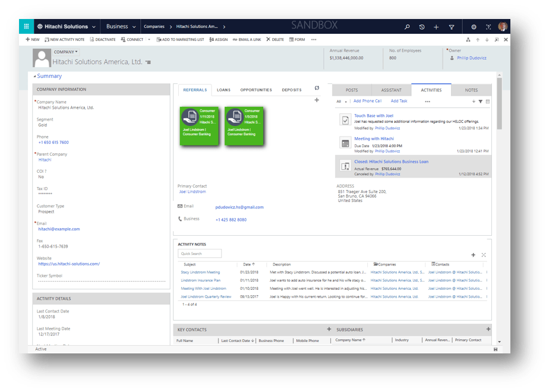Click the pop-out window icon in the command bar
This screenshot has width=549, height=392.
click(x=497, y=40)
